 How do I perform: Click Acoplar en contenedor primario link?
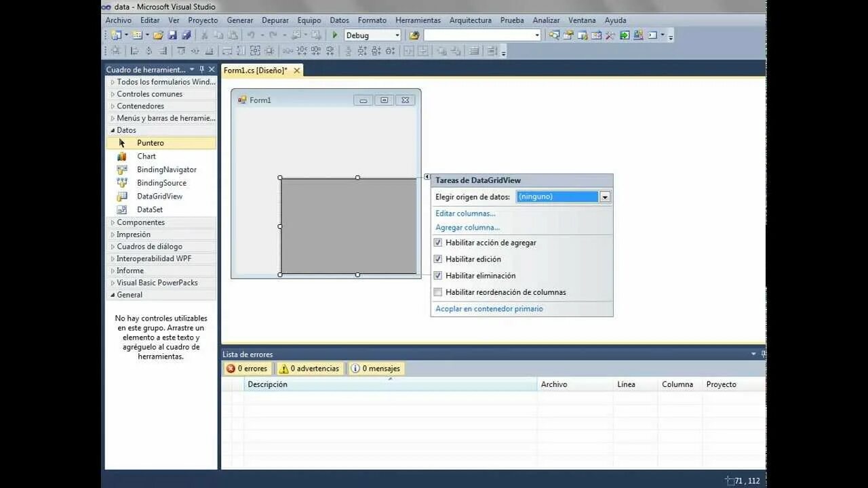(489, 309)
